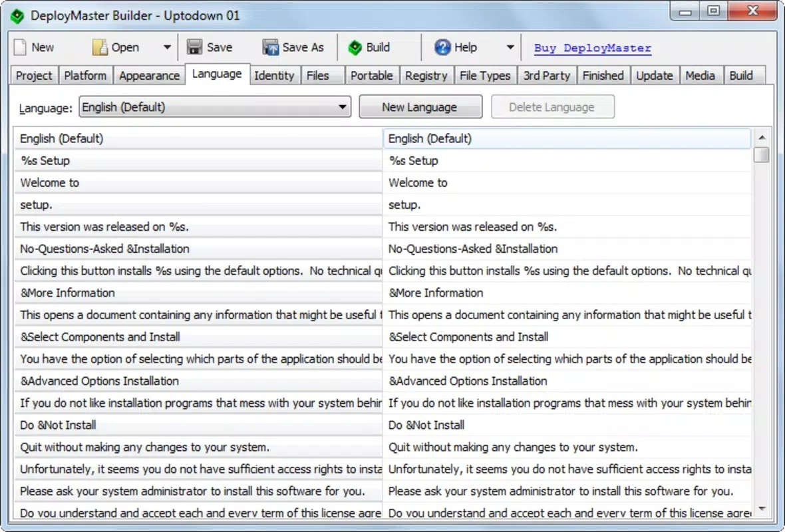
Task: Edit the right 'English (Default)' field
Action: [x=567, y=138]
